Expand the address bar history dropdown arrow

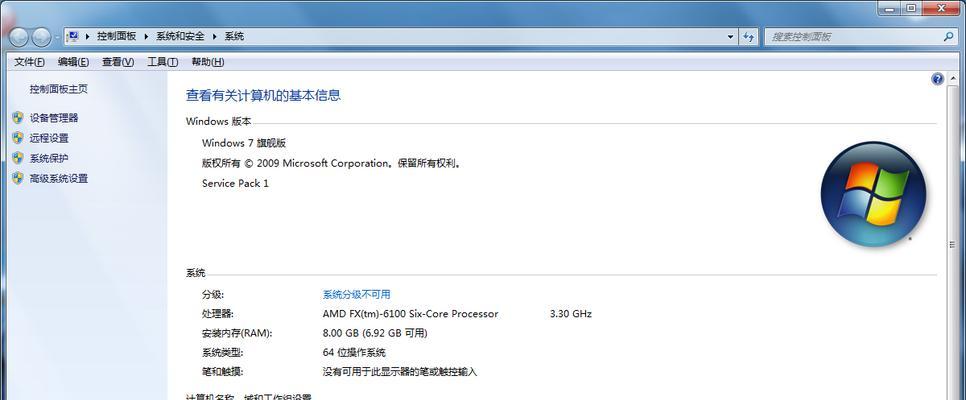click(731, 36)
